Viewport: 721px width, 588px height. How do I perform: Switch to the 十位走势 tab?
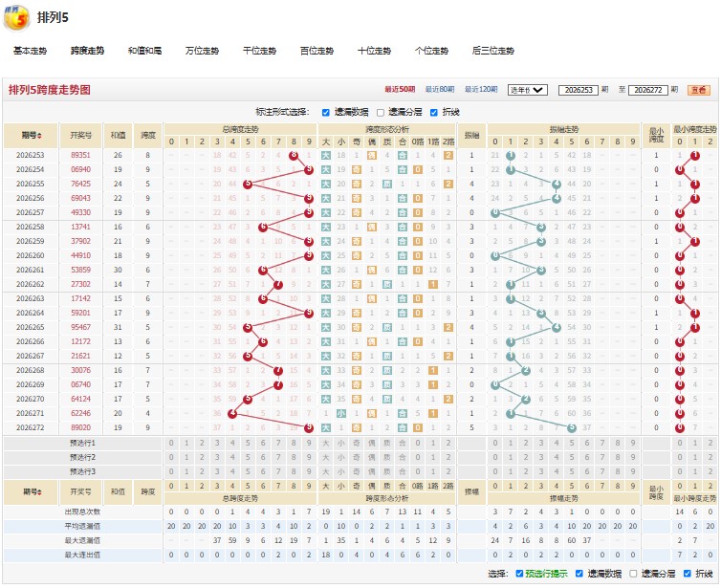[x=374, y=51]
